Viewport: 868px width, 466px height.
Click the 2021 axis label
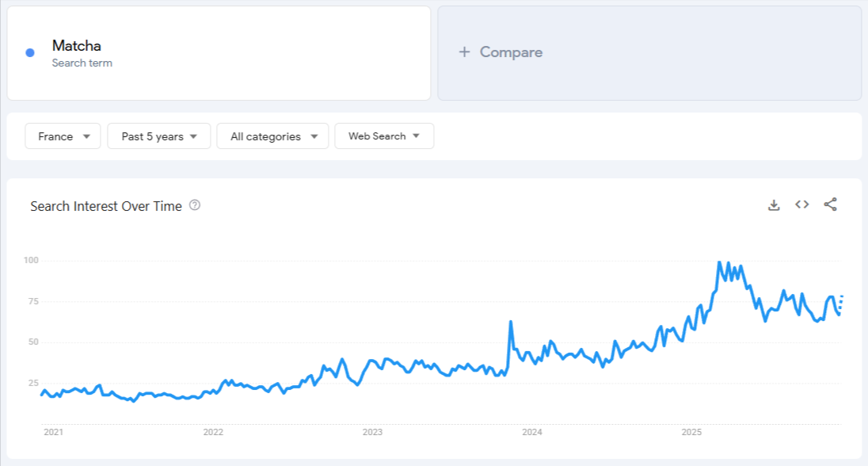pyautogui.click(x=53, y=433)
